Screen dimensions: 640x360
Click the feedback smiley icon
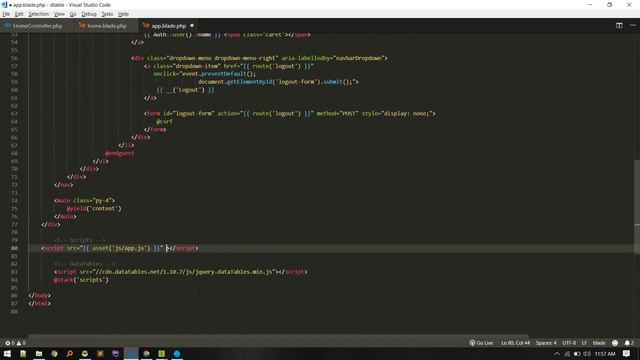tap(615, 343)
